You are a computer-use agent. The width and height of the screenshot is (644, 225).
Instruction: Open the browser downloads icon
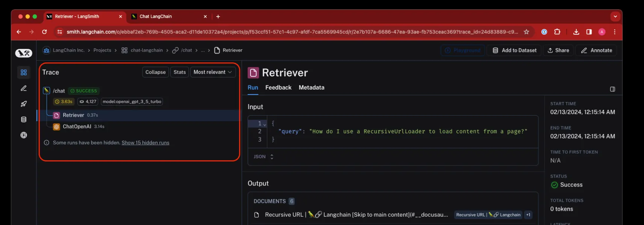pos(576,32)
